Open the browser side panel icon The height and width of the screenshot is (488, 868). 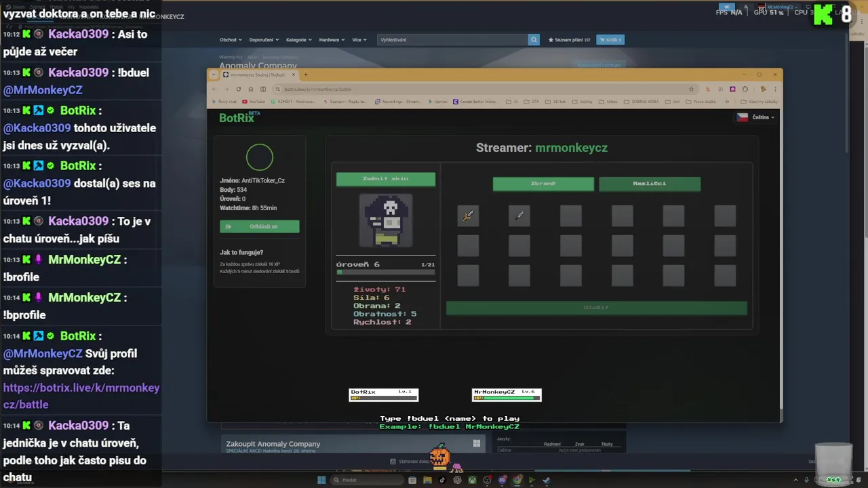(263, 89)
